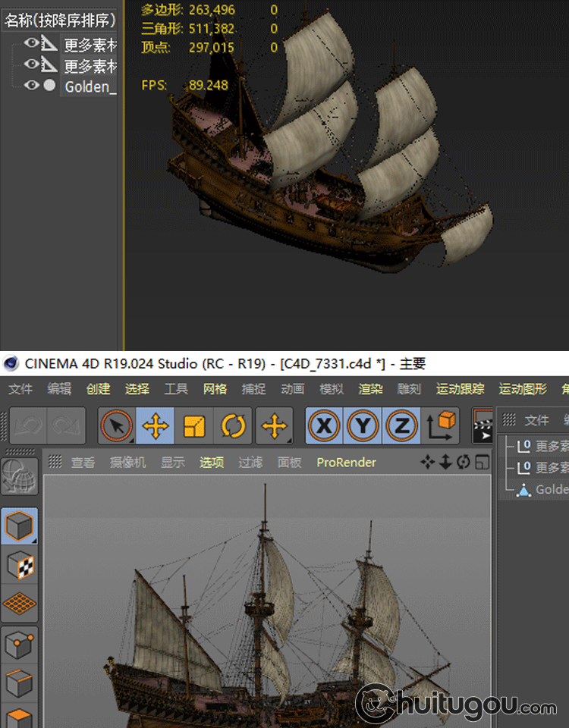Enable Workplane mode orange grid icon

point(20,604)
